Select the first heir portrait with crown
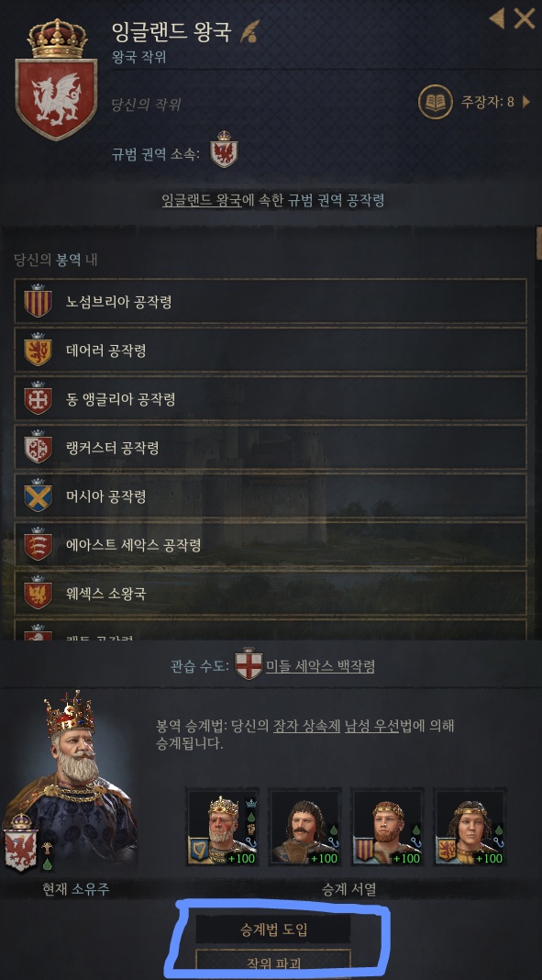 [222, 827]
